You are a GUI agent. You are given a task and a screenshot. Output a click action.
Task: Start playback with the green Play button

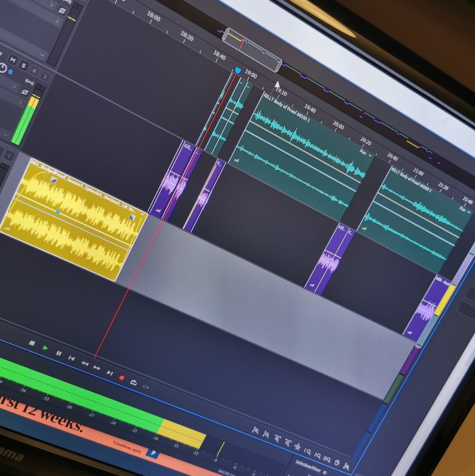[45, 348]
